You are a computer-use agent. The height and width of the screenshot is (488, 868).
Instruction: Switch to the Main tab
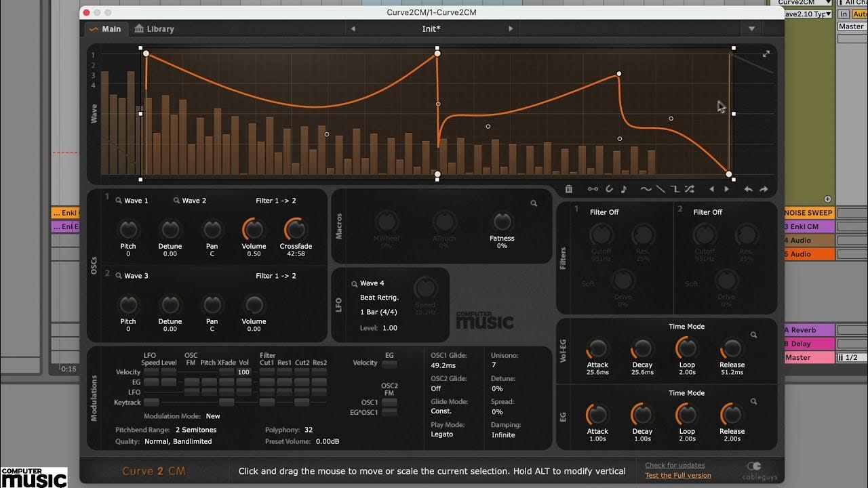[105, 29]
